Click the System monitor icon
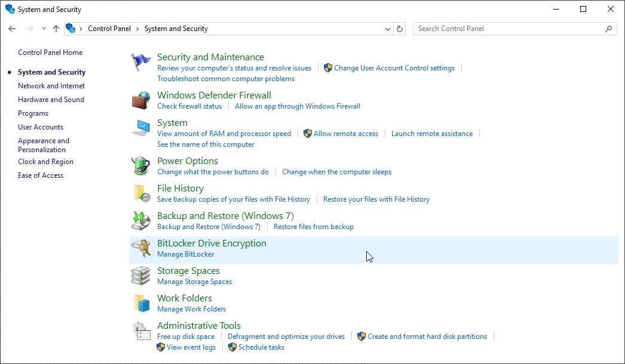This screenshot has height=364, width=625. point(141,127)
